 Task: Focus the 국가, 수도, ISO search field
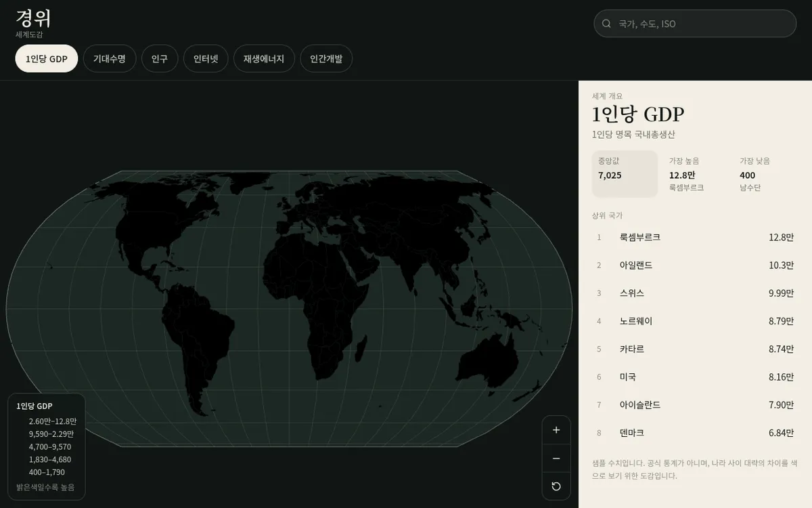click(695, 24)
